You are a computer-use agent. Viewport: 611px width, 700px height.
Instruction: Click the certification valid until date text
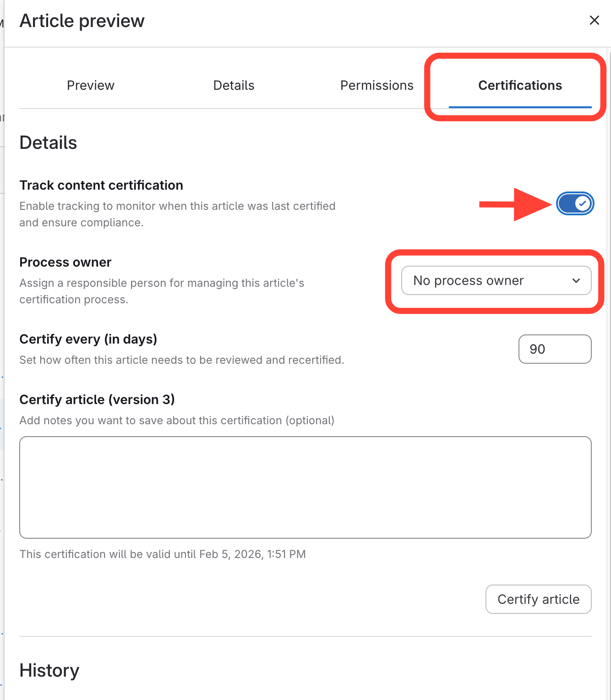163,554
